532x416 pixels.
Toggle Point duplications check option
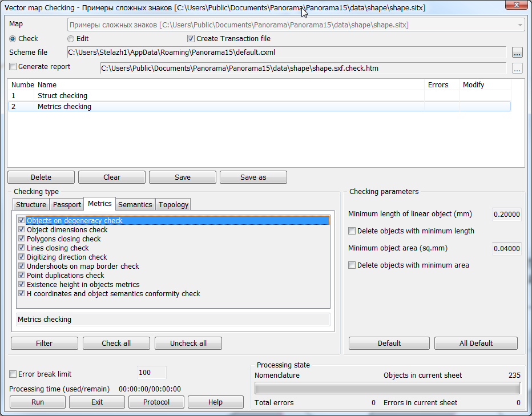[x=22, y=276]
